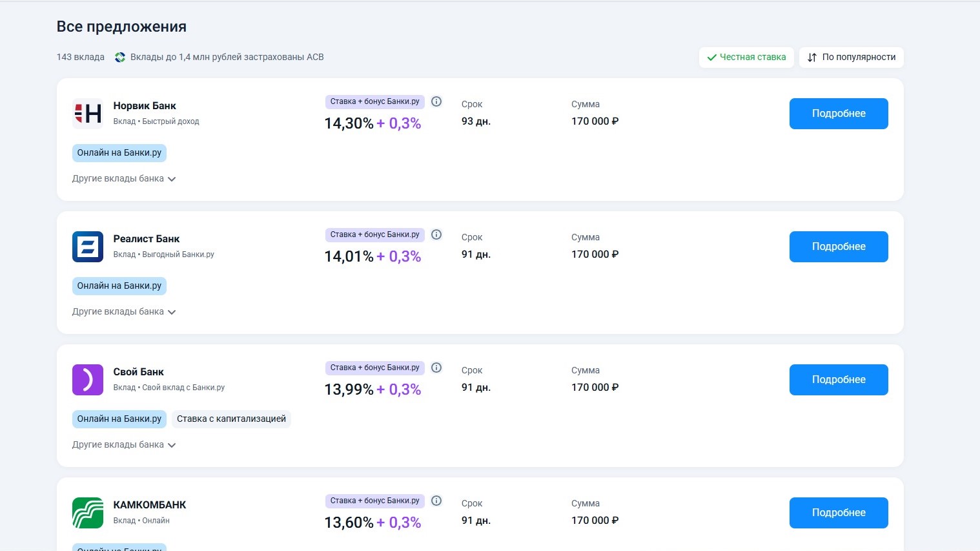Open info icon beside КАМКОМБАНК rate

436,501
